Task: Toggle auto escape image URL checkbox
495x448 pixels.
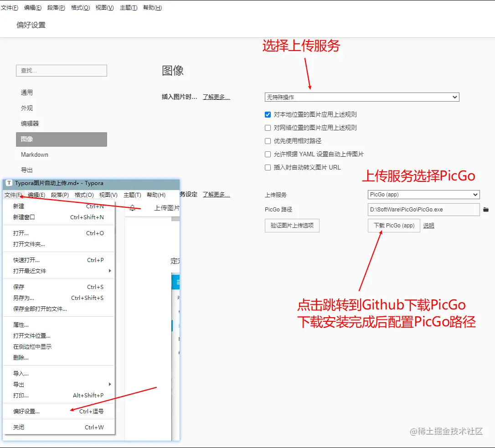Action: pyautogui.click(x=268, y=168)
